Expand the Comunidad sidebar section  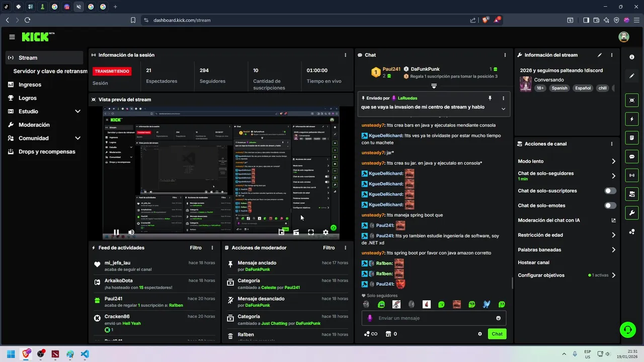coord(77,138)
